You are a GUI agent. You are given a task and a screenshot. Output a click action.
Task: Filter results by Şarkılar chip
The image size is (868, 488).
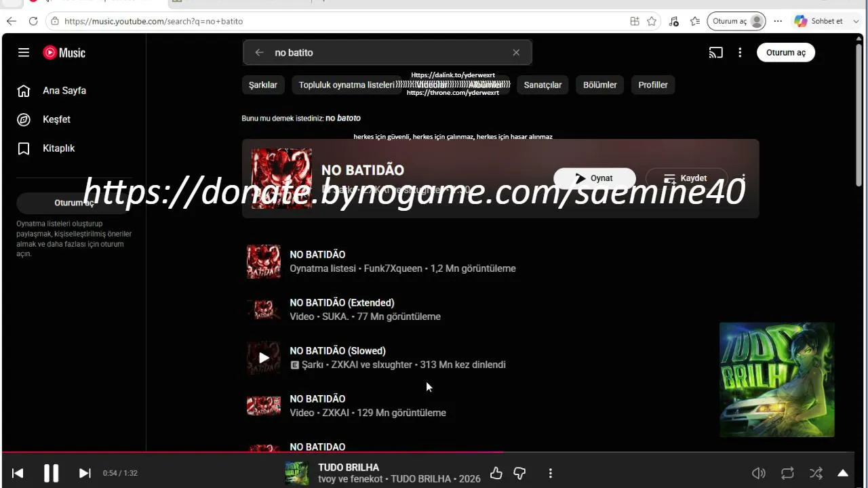[x=263, y=85]
